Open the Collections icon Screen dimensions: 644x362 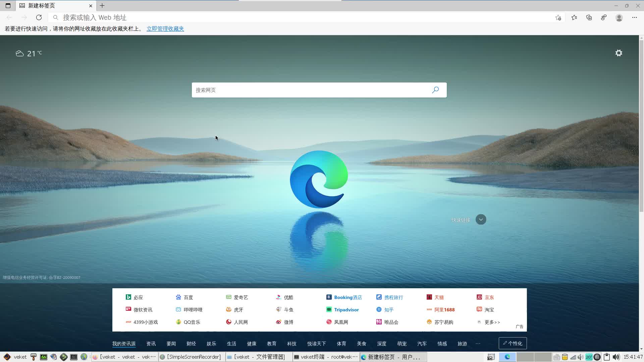coord(589,17)
